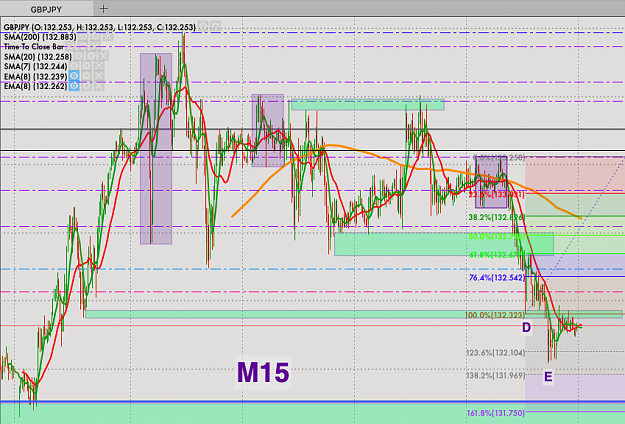Open settings gear for Time To Close Bar
The height and width of the screenshot is (424, 625).
tap(83, 46)
